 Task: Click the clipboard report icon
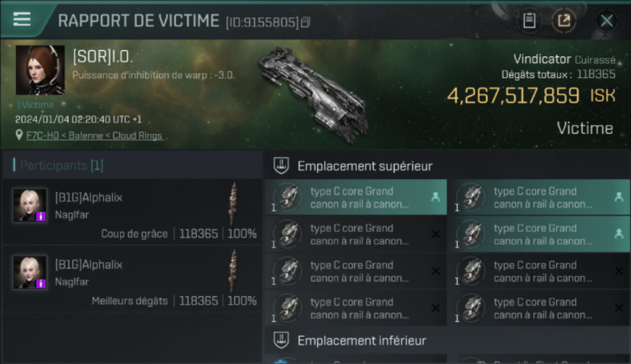click(x=529, y=21)
